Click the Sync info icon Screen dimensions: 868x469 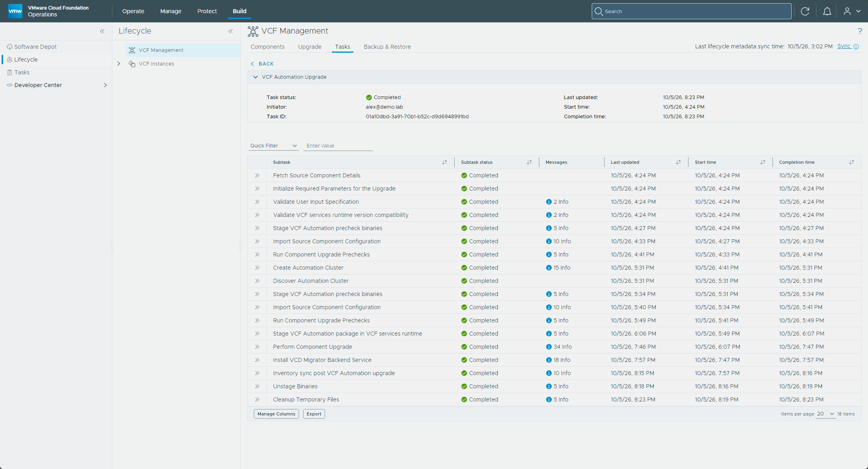(856, 47)
